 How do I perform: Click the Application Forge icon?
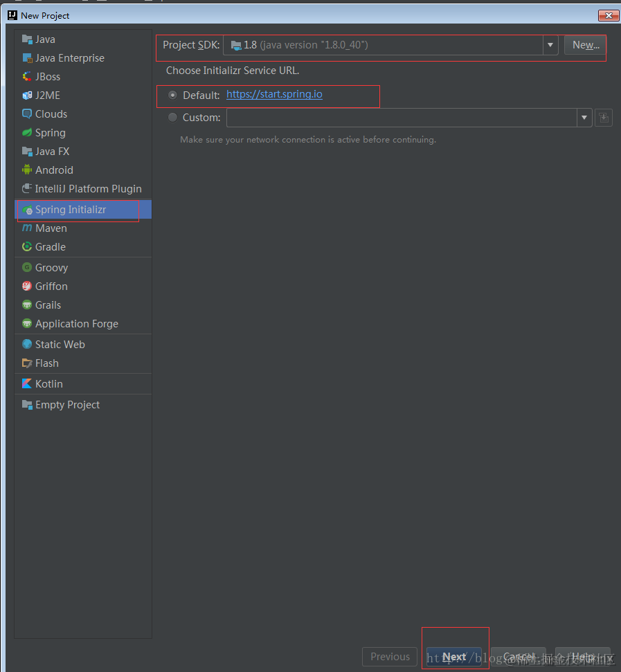click(27, 324)
